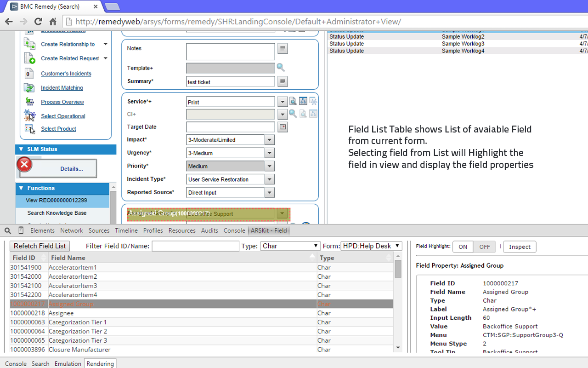Click the Refetch Field List button
Image resolution: width=588 pixels, height=368 pixels.
pyautogui.click(x=39, y=246)
